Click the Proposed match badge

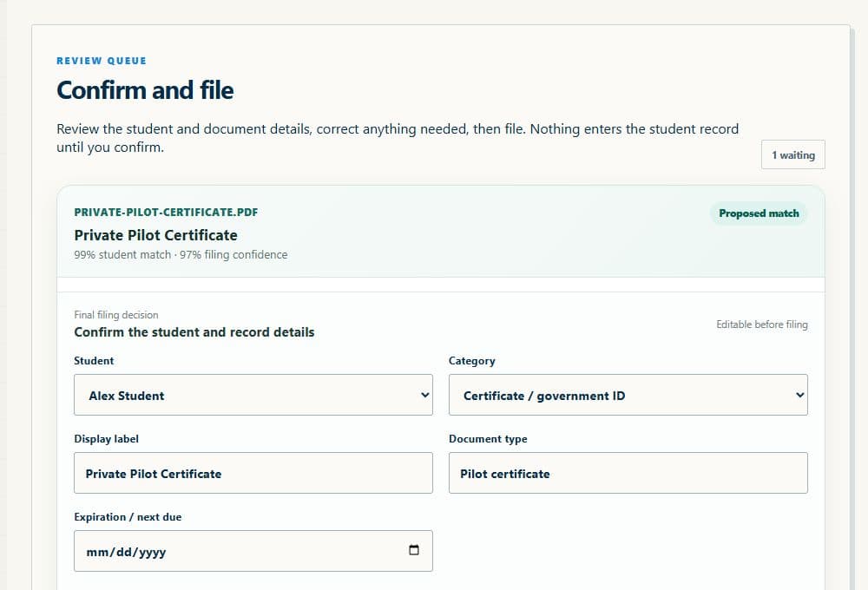pos(759,213)
